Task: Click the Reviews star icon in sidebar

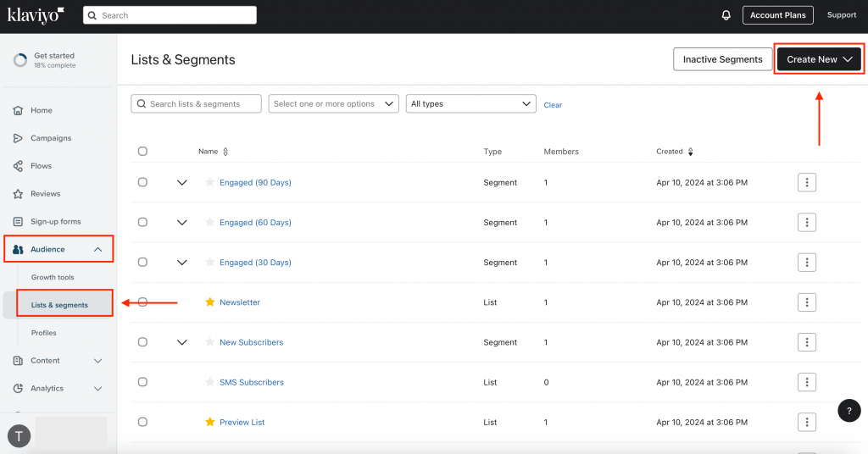Action: [x=18, y=194]
